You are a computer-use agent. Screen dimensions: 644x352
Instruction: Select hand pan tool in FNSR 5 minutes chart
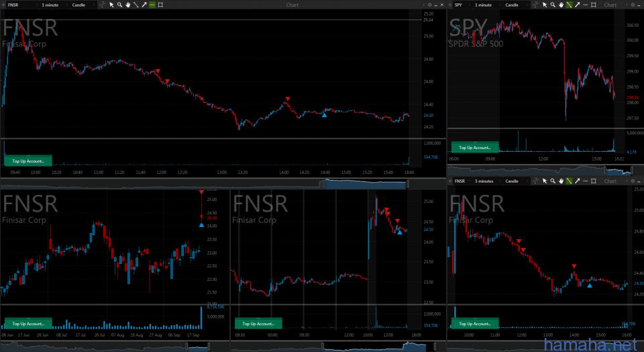(x=561, y=181)
